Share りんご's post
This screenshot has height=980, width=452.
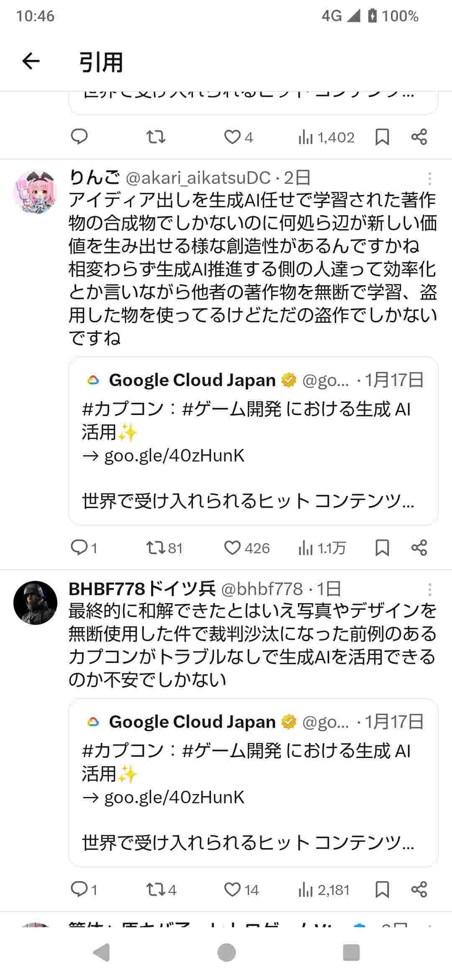(x=419, y=547)
